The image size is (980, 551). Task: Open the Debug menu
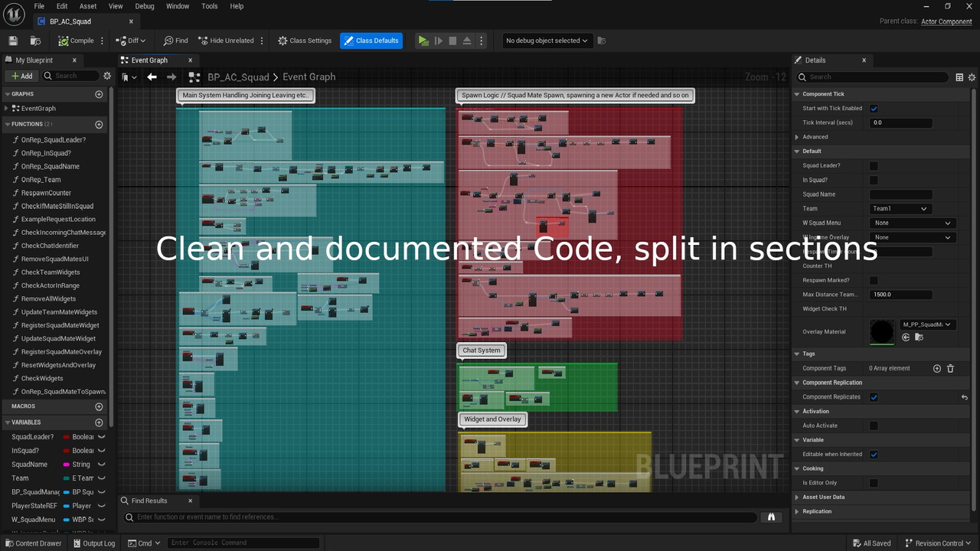(145, 6)
